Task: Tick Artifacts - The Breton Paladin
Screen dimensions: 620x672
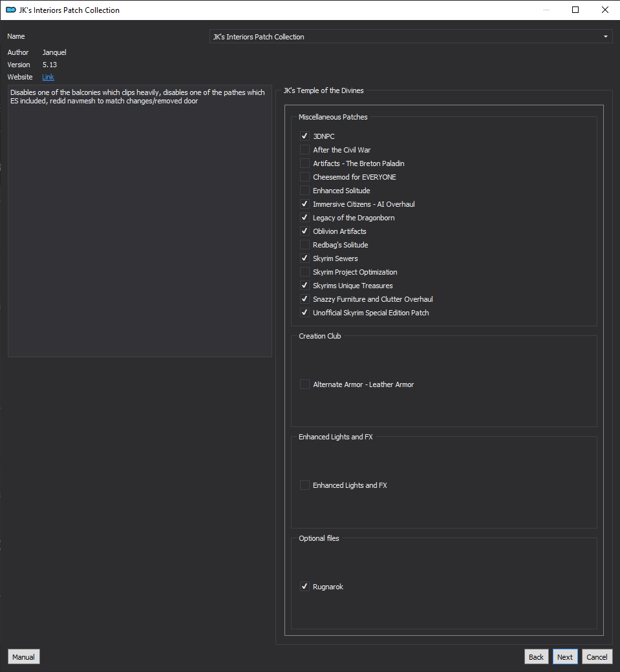Action: click(x=305, y=163)
